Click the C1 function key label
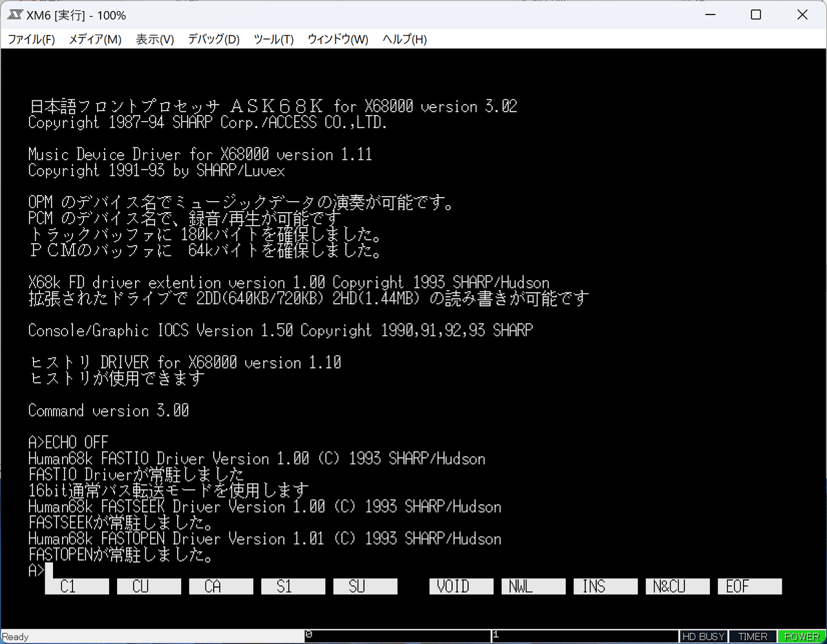The width and height of the screenshot is (827, 644). tap(76, 586)
